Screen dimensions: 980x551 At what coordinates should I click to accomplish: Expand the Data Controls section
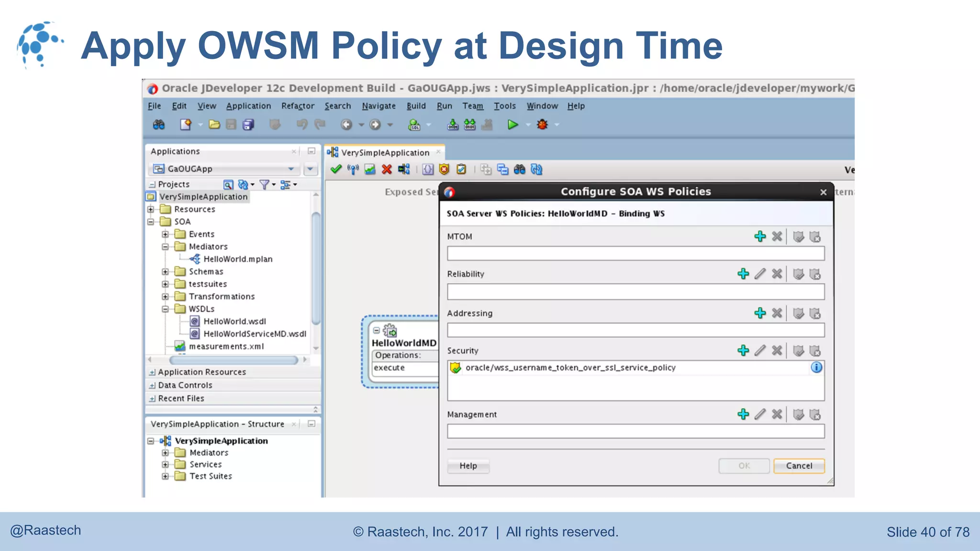[x=152, y=386]
